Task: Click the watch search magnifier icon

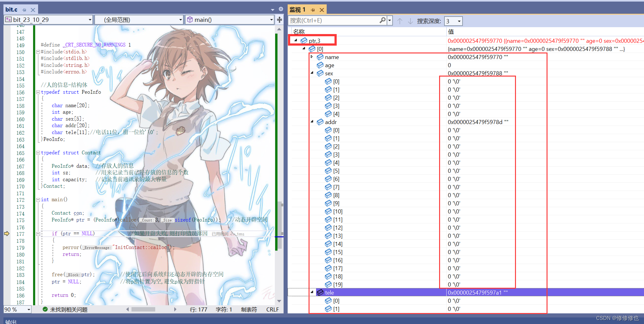Action: (383, 20)
